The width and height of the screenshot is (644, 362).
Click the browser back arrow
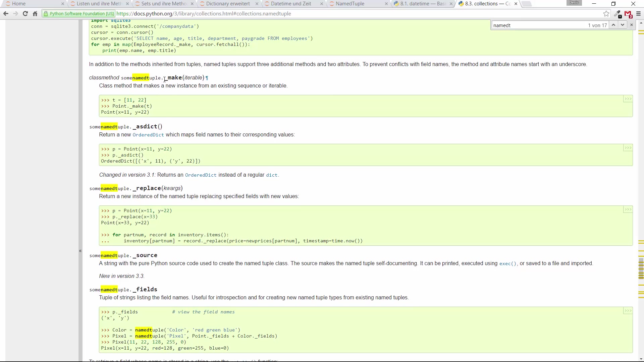(x=6, y=14)
